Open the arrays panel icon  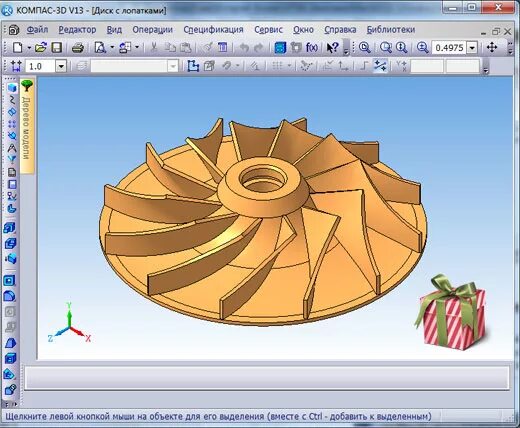coord(12,124)
